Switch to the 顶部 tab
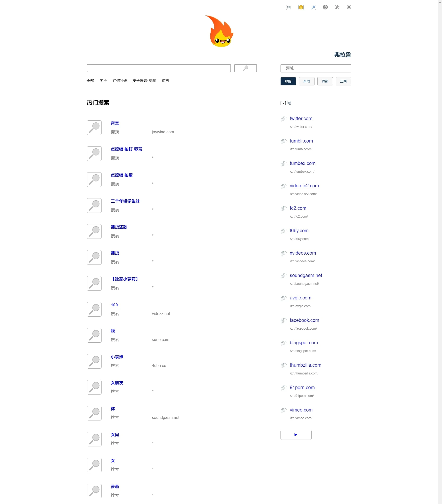442x504 pixels. tap(325, 81)
